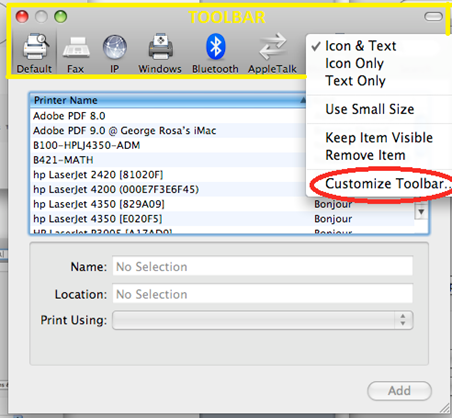
Task: Pick hp LaserJet 4350 [829A09]
Action: click(x=222, y=204)
